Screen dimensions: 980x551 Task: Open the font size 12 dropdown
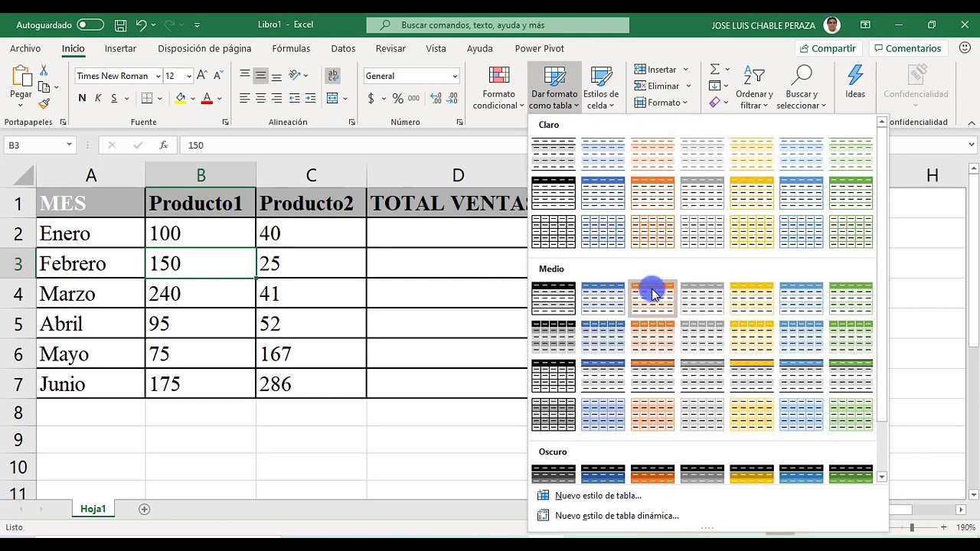click(x=188, y=76)
